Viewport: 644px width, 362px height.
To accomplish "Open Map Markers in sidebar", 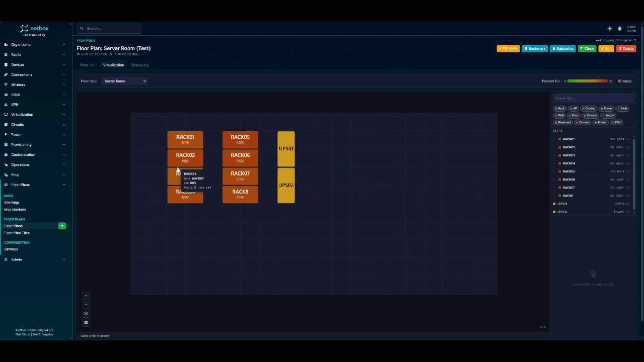I will [x=15, y=210].
